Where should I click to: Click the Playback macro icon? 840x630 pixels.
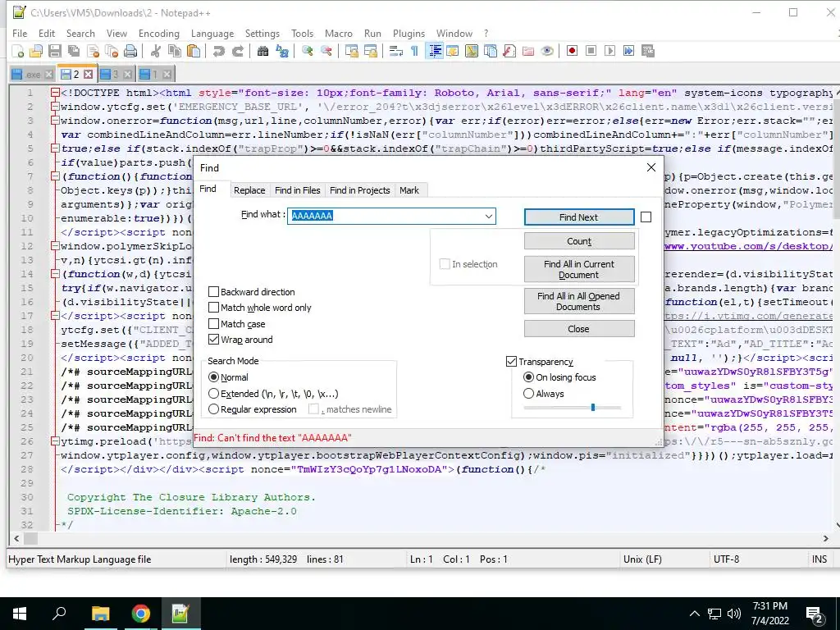[609, 51]
